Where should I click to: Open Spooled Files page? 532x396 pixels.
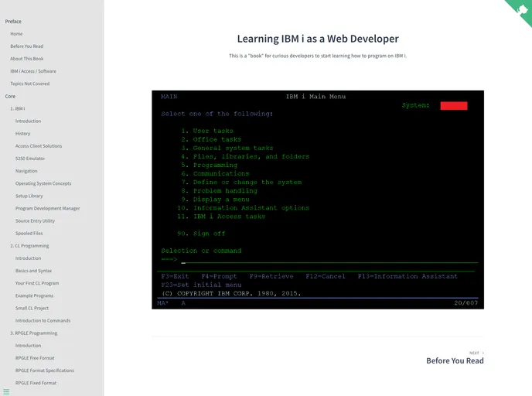click(x=29, y=234)
